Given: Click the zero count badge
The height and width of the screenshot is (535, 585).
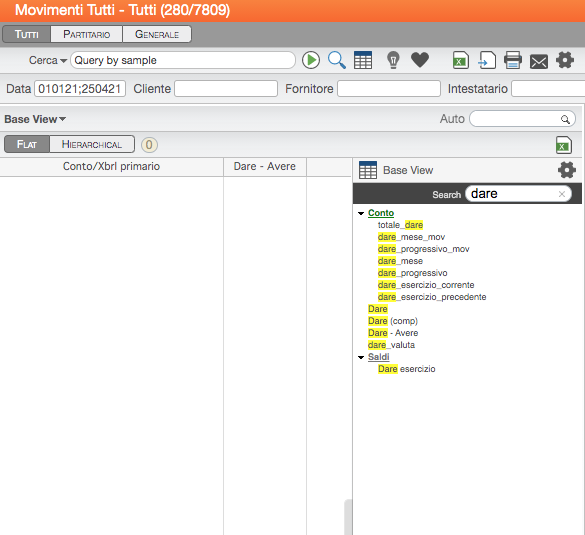Looking at the screenshot, I should (149, 145).
